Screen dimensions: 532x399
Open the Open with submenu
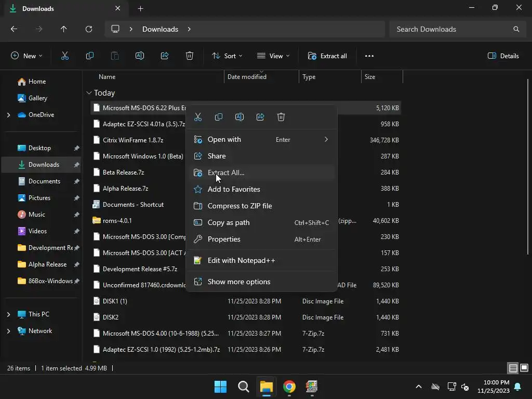261,139
